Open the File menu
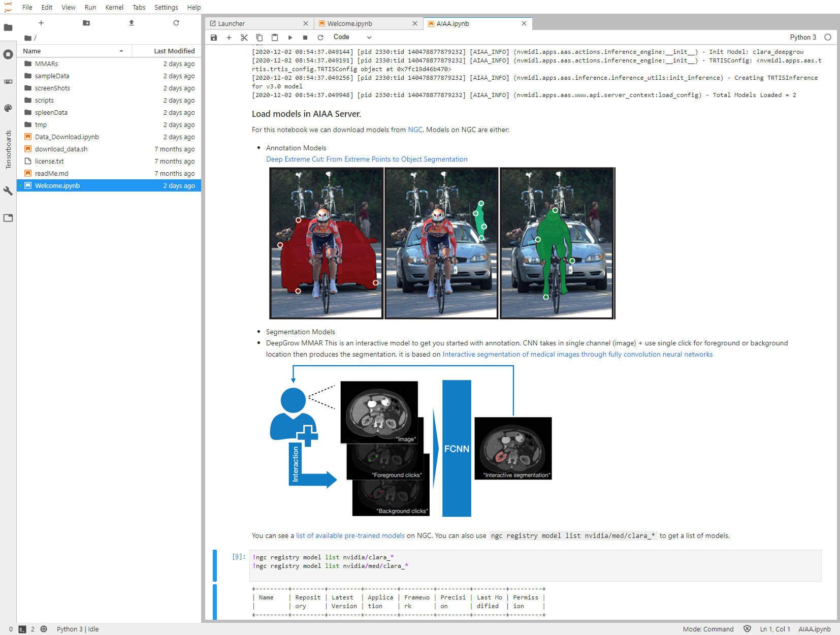The image size is (840, 635). click(27, 7)
